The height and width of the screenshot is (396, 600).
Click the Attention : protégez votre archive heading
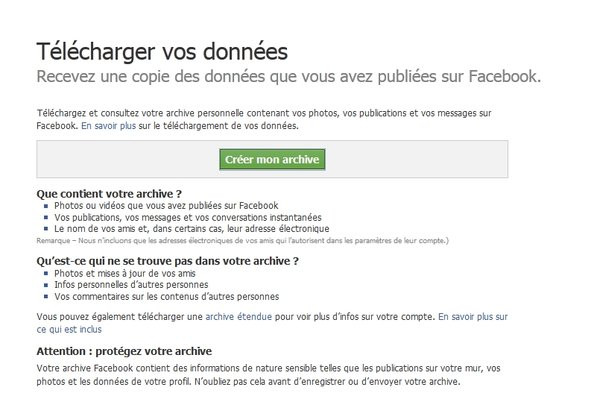(124, 351)
